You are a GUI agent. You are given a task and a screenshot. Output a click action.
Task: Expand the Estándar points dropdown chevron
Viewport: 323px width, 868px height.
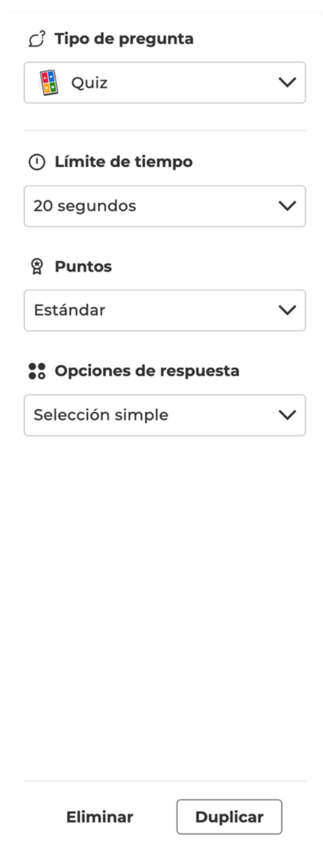click(287, 311)
